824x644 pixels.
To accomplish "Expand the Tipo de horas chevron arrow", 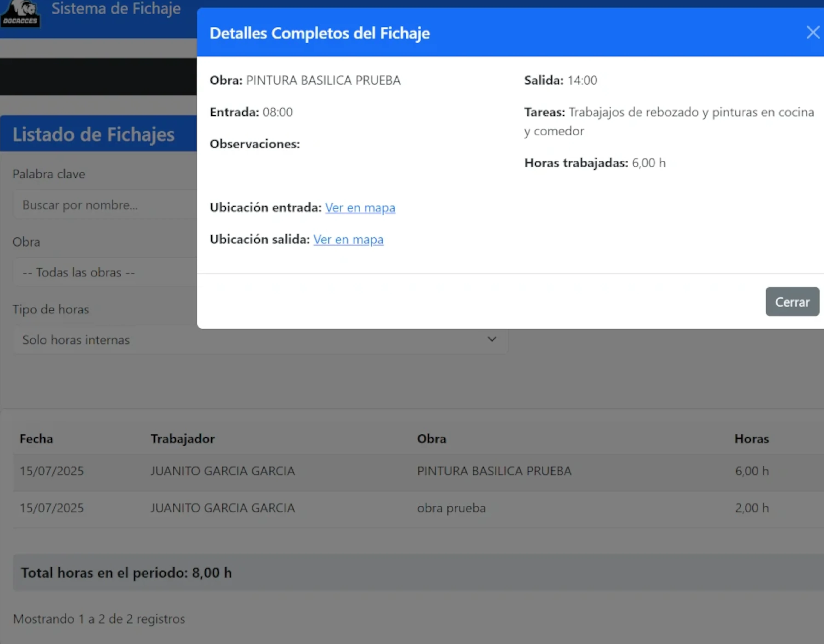I will tap(492, 339).
